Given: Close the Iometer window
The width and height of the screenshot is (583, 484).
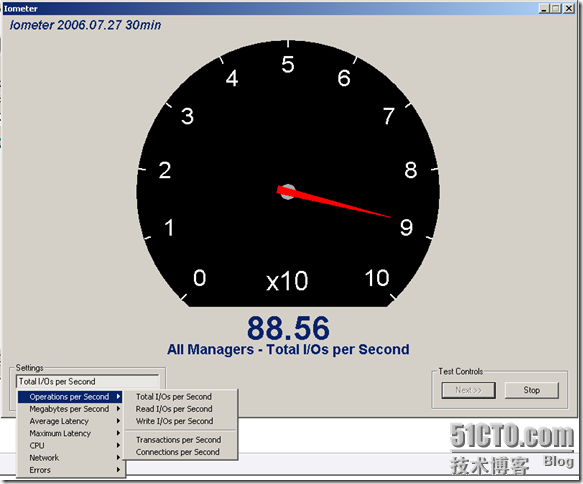Looking at the screenshot, I should click(x=569, y=8).
